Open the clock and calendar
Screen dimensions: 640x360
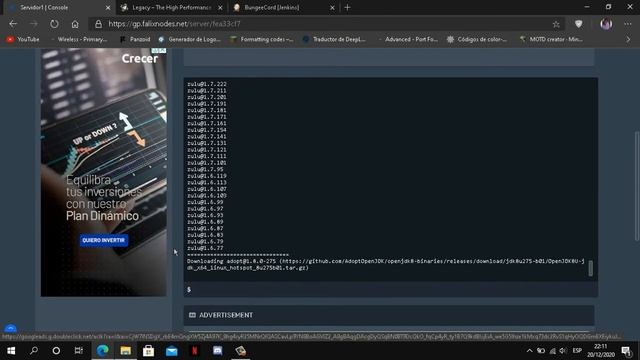click(600, 351)
